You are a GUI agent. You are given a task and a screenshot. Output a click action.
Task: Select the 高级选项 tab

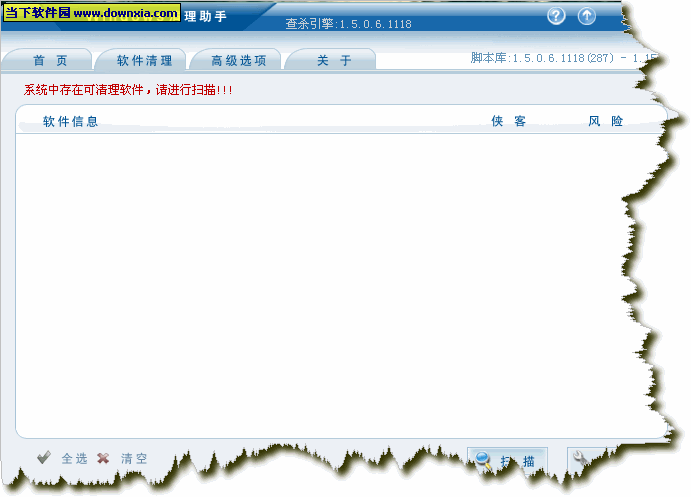[238, 61]
